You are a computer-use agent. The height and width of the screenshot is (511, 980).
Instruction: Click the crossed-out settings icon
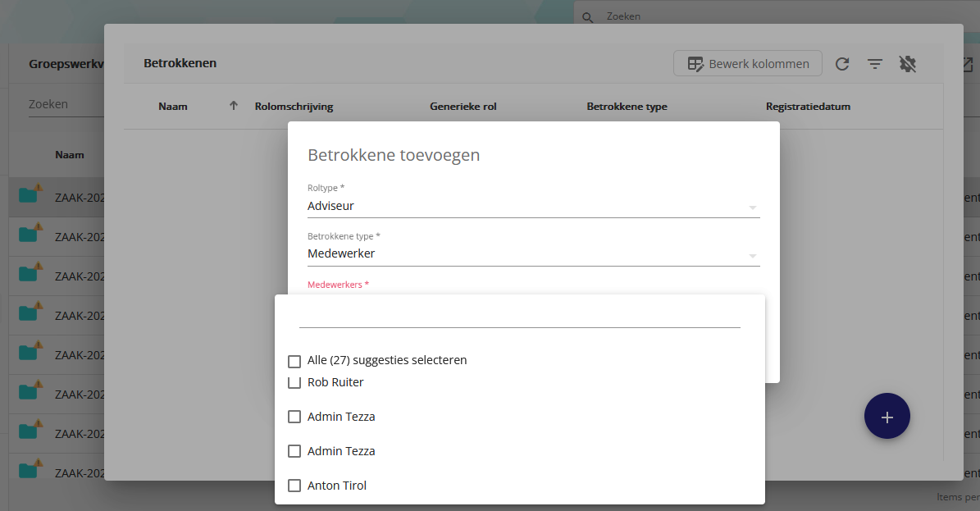point(908,64)
